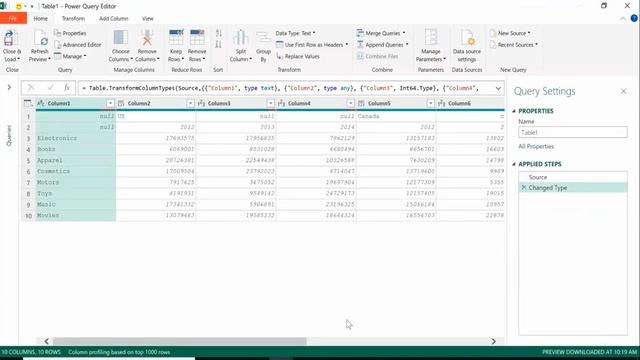Click the Append Queries icon

click(x=360, y=44)
